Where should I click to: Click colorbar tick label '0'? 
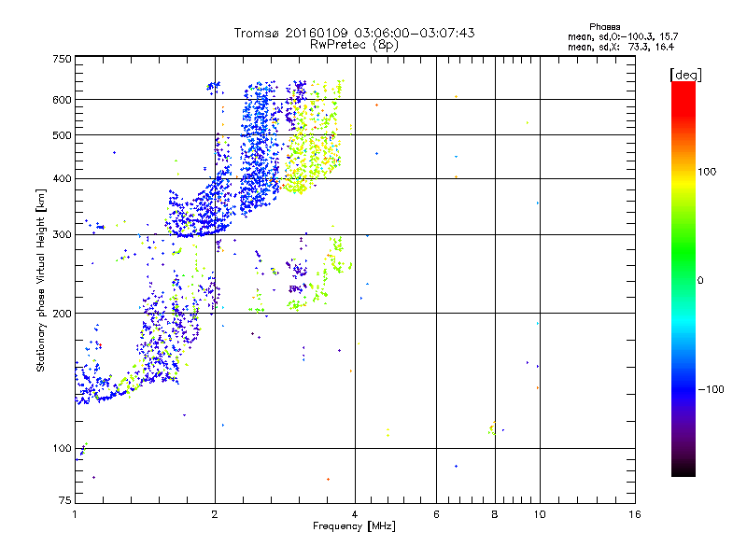point(700,281)
